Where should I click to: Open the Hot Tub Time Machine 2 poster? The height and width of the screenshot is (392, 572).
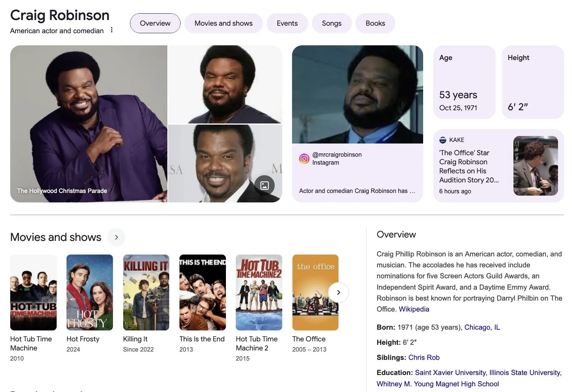[259, 292]
